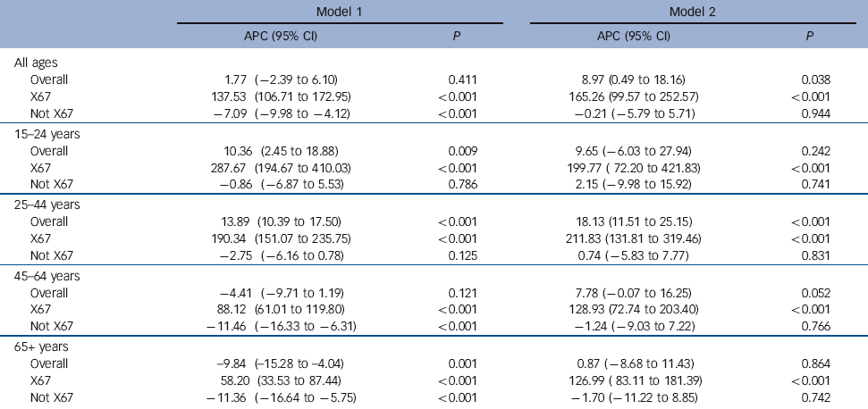Select the P value 0.038
The image size is (868, 409).
tap(816, 78)
